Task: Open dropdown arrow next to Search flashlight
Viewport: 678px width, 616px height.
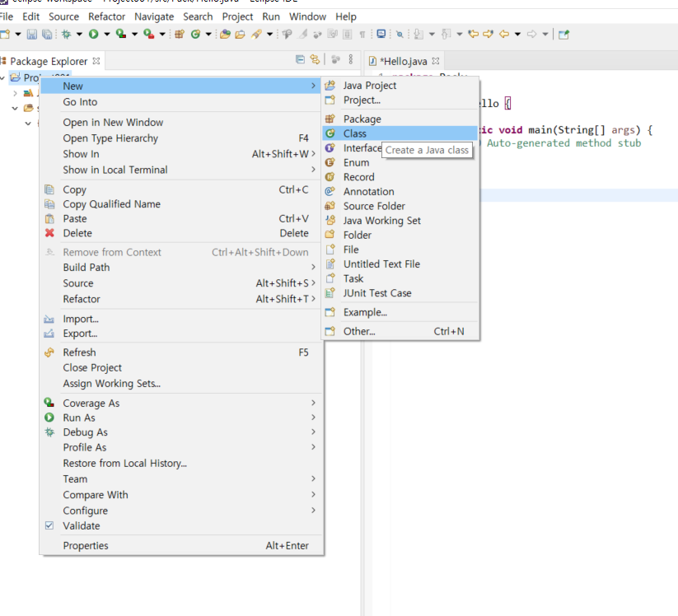Action: coord(270,34)
